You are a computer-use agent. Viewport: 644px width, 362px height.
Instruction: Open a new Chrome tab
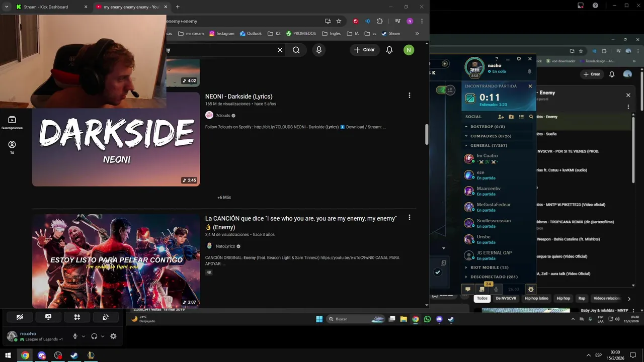coord(178,7)
